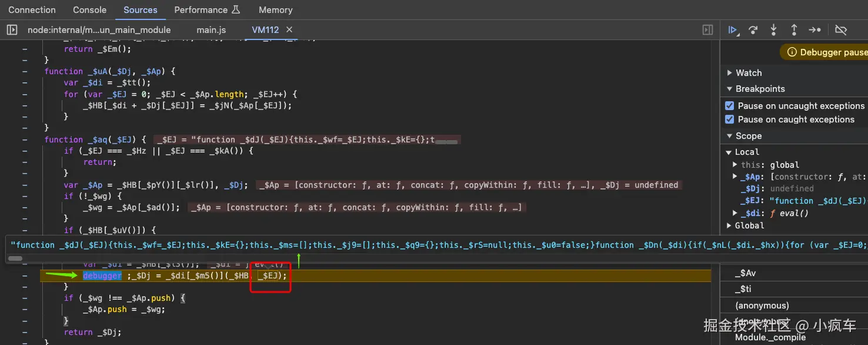Deactivate breakpoints icon
The height and width of the screenshot is (345, 868).
[x=841, y=30]
